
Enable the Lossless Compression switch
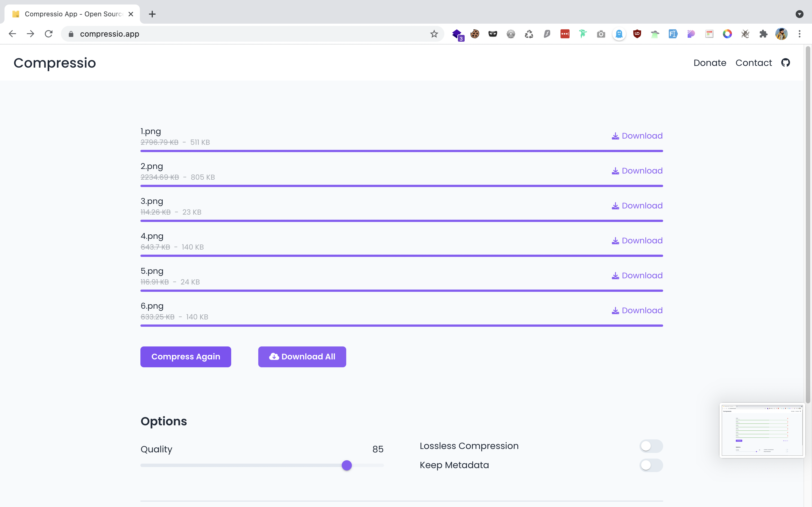pyautogui.click(x=651, y=446)
